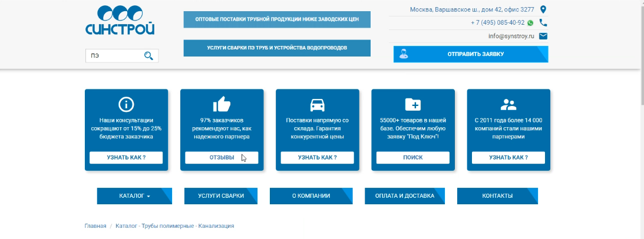Open the О компании menu item

tap(311, 196)
